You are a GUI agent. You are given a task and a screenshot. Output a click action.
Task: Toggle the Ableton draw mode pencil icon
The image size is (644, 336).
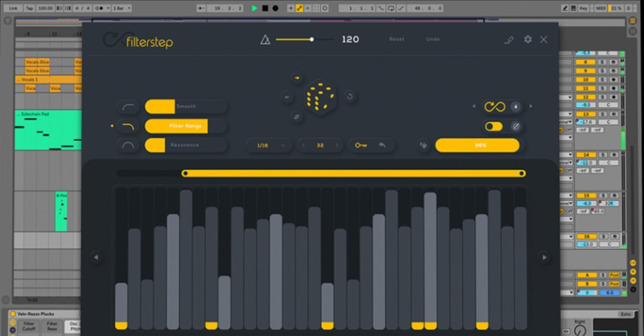(x=565, y=8)
